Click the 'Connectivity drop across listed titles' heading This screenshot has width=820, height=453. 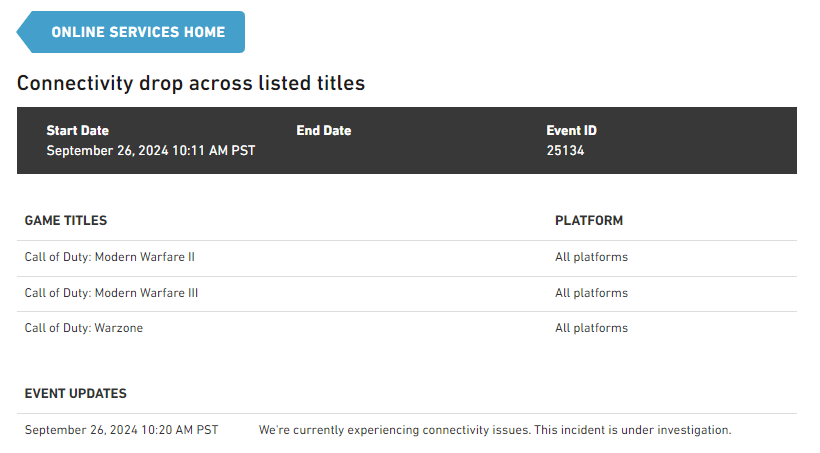point(191,83)
